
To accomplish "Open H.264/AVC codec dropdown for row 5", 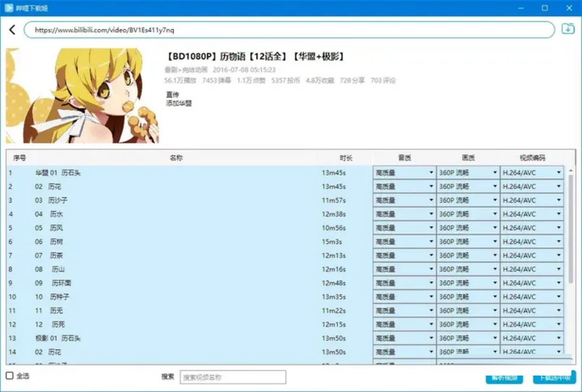I will coord(532,228).
